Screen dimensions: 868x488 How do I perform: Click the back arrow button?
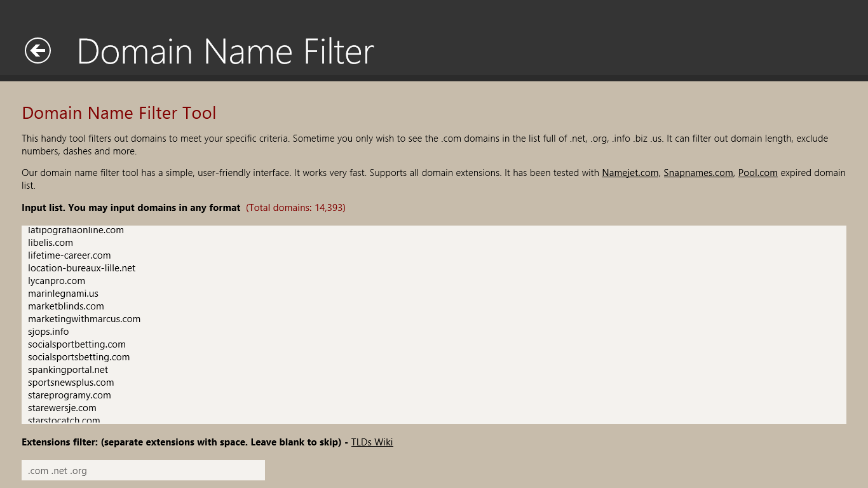[x=37, y=51]
